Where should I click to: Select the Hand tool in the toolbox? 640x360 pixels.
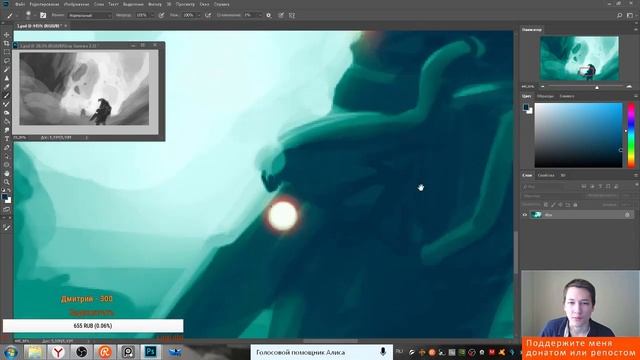(x=7, y=173)
